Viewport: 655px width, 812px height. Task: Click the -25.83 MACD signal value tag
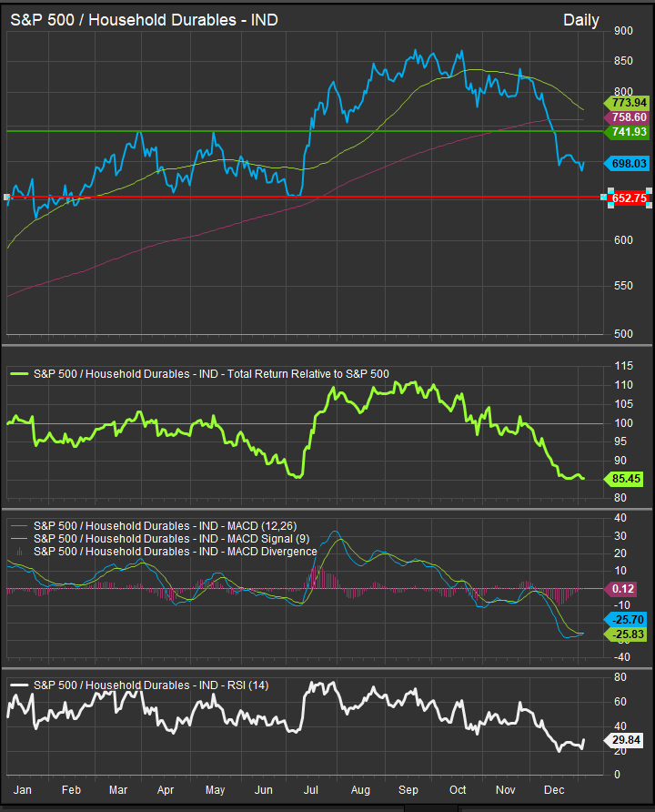pyautogui.click(x=625, y=634)
